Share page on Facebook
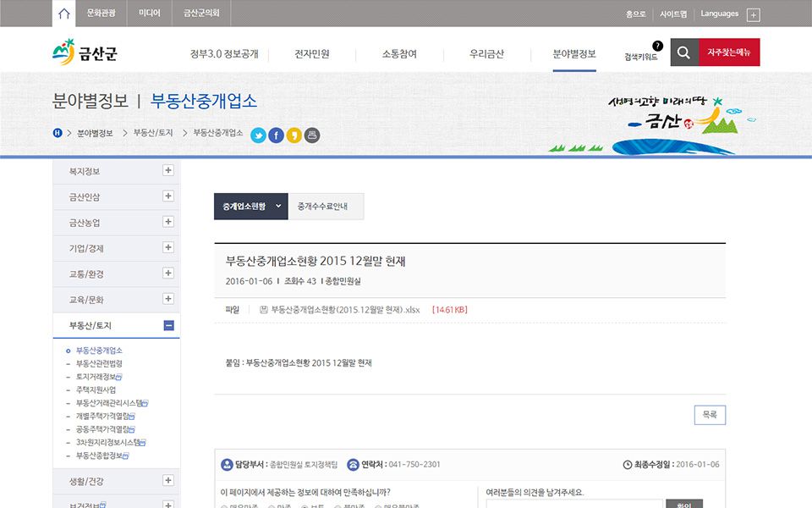The width and height of the screenshot is (812, 508). tap(276, 135)
